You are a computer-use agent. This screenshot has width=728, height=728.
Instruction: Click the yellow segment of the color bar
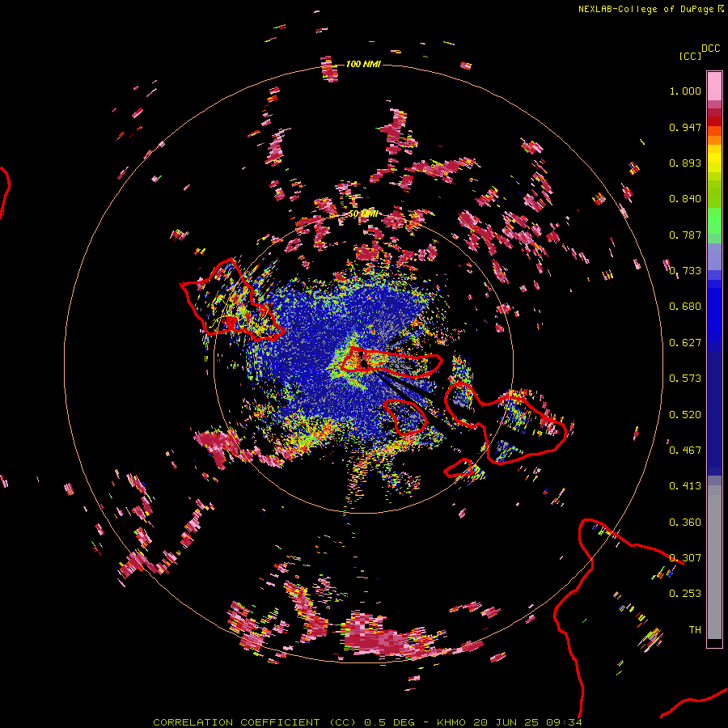[x=714, y=159]
